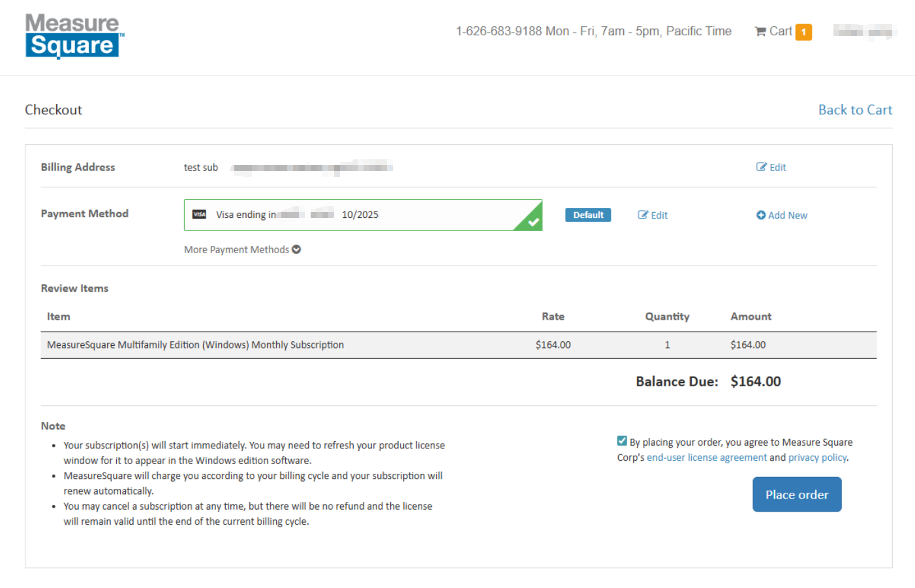This screenshot has height=588, width=915.
Task: Click the MeasureSquare logo
Action: coord(74,36)
